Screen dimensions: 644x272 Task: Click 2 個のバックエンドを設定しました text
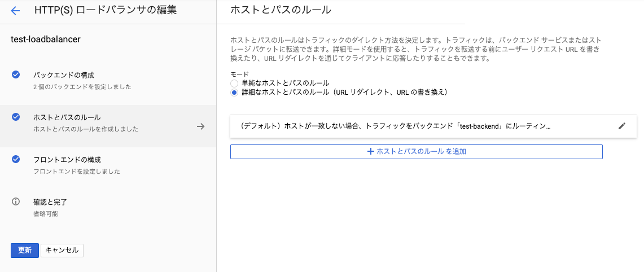coord(82,87)
